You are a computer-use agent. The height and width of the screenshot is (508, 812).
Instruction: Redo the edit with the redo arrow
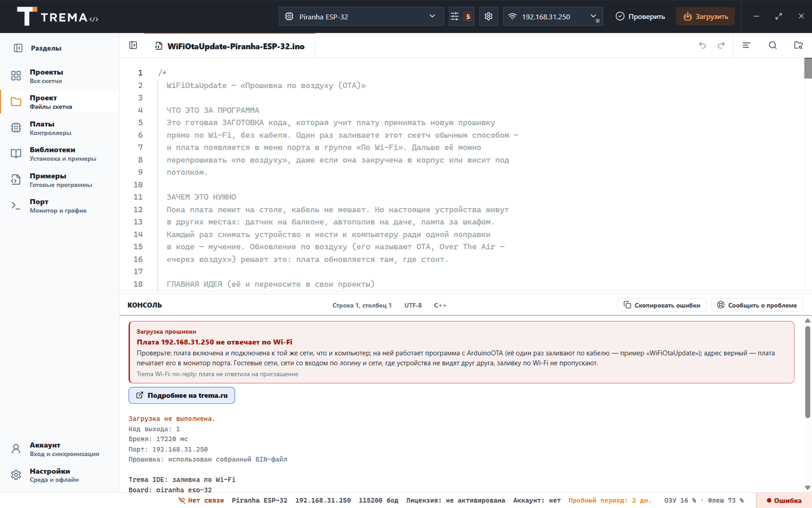click(721, 45)
